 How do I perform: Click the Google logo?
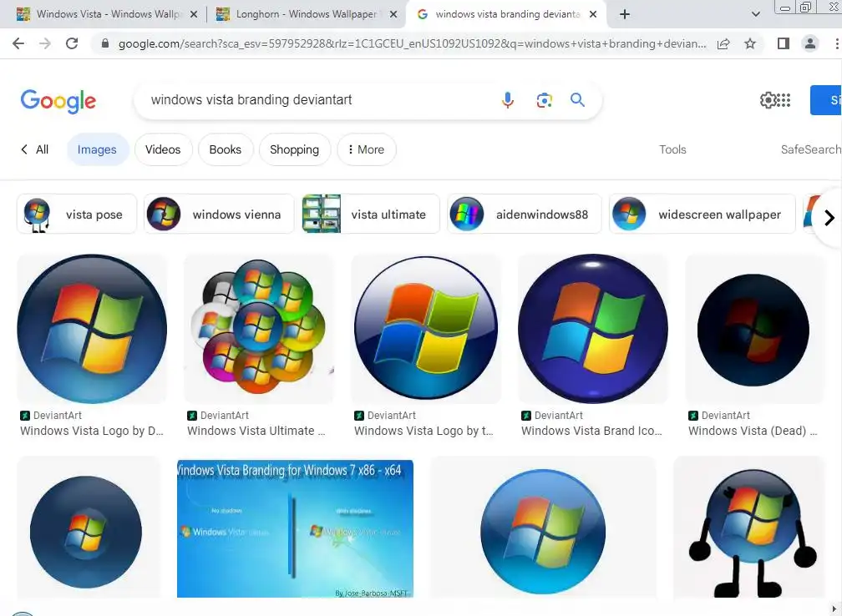coord(58,102)
